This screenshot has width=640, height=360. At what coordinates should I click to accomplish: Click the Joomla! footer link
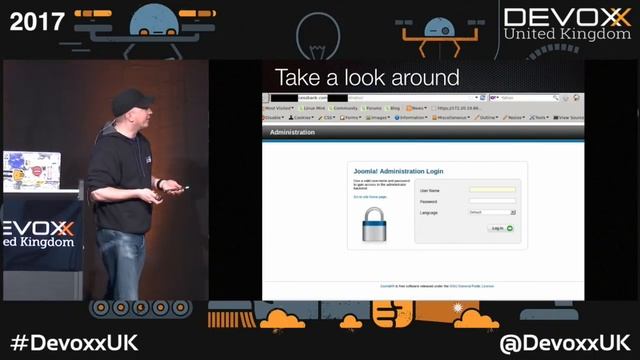point(387,287)
